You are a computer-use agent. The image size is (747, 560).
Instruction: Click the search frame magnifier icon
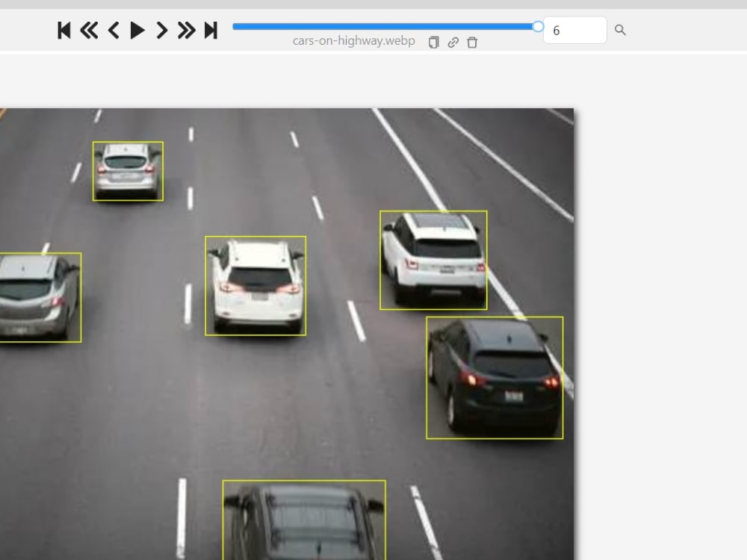click(x=620, y=30)
